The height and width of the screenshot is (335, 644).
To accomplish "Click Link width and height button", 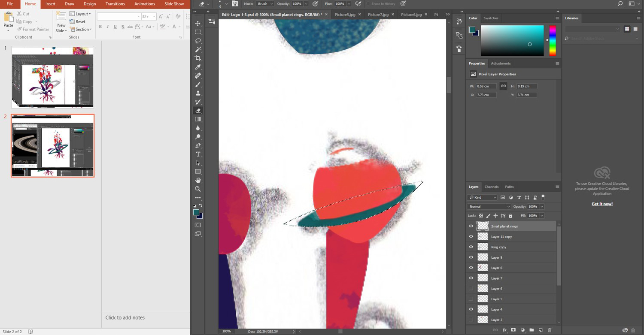I will pos(504,86).
